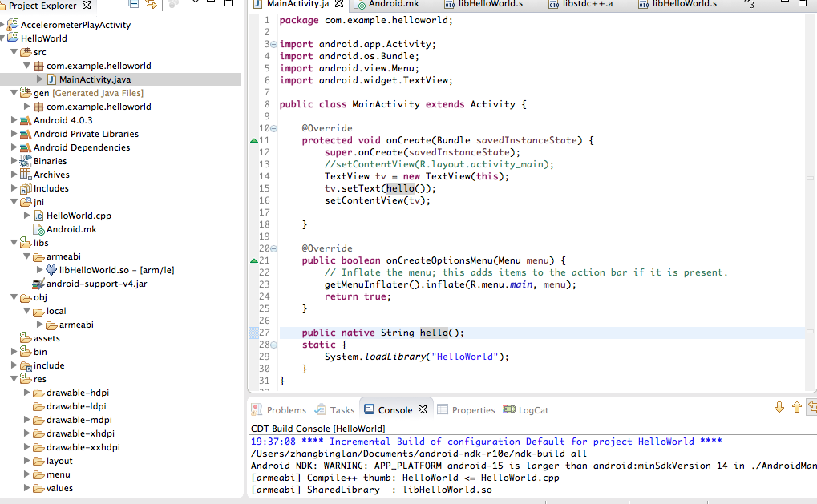Switch to the Problems tab
The height and width of the screenshot is (504, 817).
(x=279, y=409)
